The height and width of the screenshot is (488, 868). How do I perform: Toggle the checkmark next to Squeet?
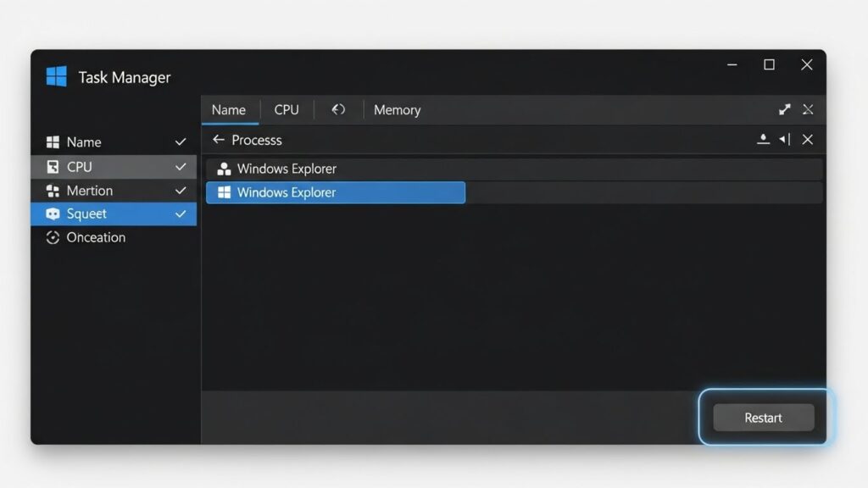[181, 214]
